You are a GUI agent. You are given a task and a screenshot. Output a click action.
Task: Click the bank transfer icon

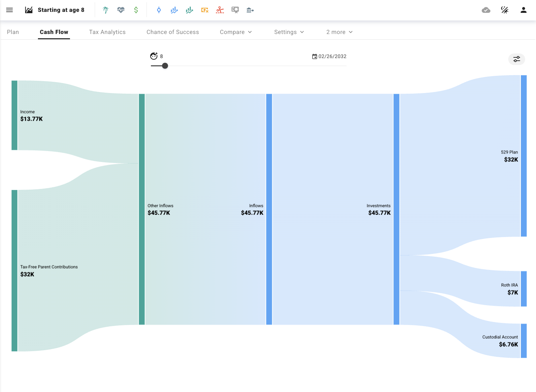click(250, 10)
